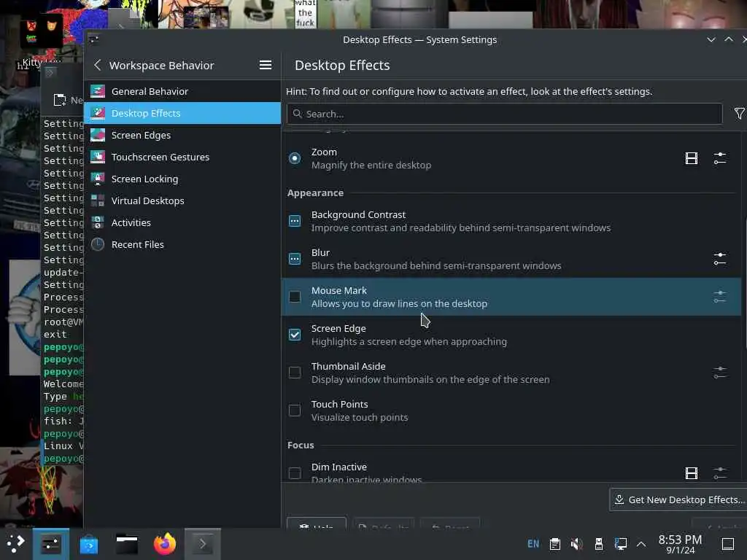Open Screen Edges settings
This screenshot has width=747, height=560.
(182, 135)
